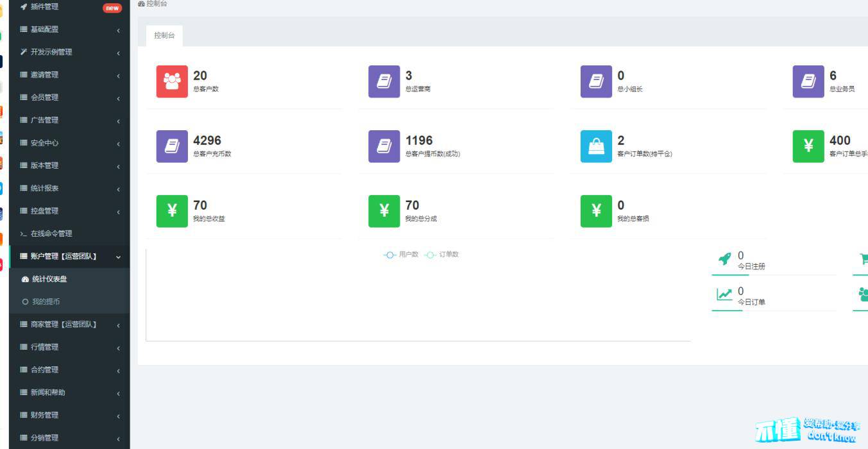
Task: Open the 合约管理 sidebar menu
Action: click(x=69, y=370)
